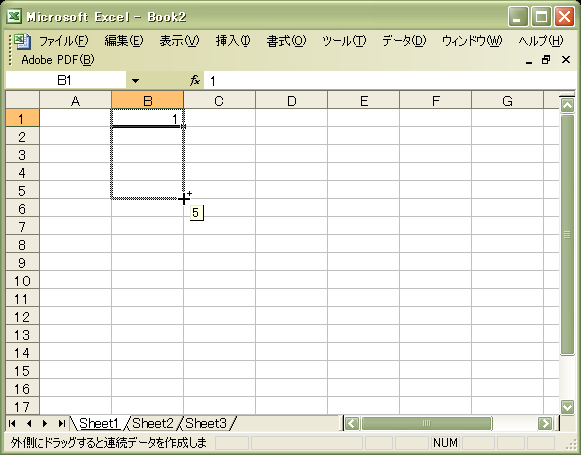Switch to the Sheet2 tab

click(153, 423)
